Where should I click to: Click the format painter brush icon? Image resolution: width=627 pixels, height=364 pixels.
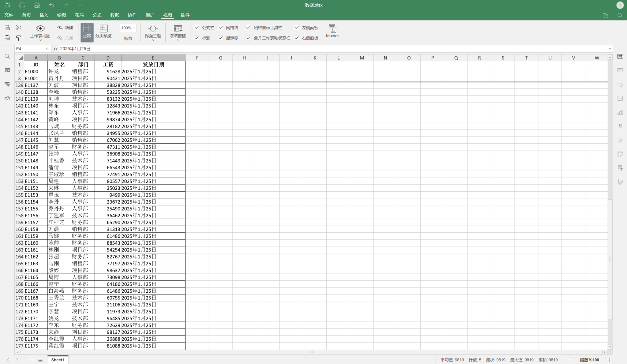[18, 38]
